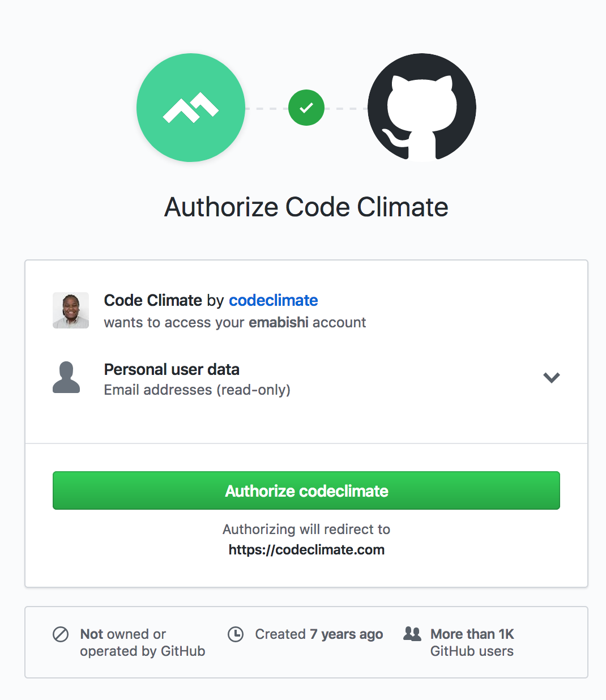Collapse the Email addresses permission section
Viewport: 606px width, 700px height.
click(x=551, y=377)
